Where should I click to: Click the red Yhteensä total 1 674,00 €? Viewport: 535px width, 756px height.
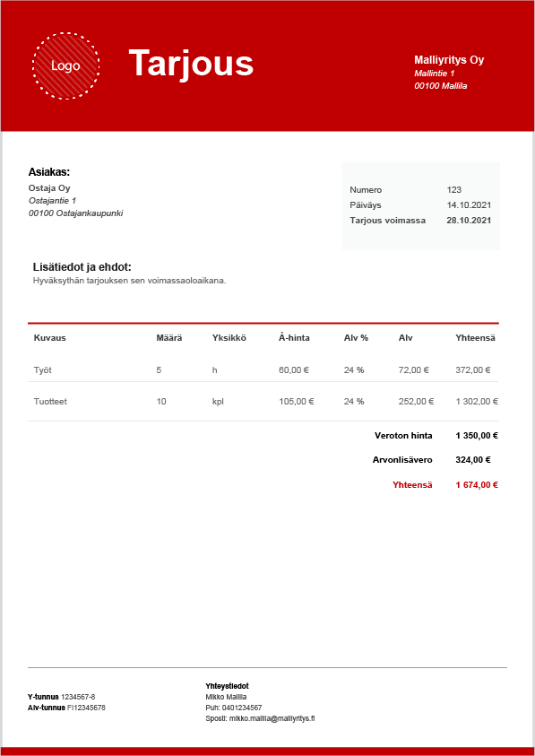click(x=477, y=485)
